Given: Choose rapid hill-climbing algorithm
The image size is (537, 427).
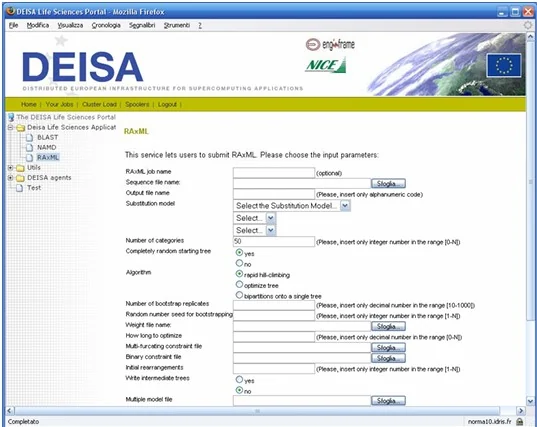Looking at the screenshot, I should pos(239,274).
